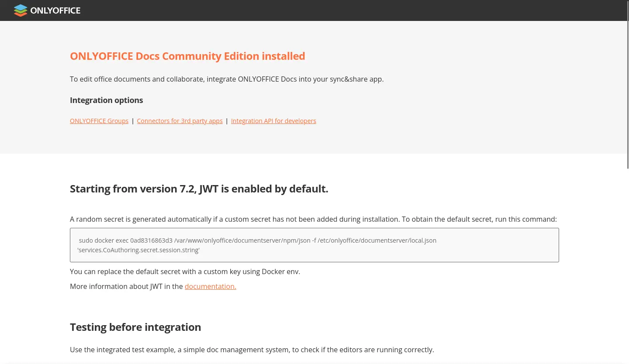Open the JWT documentation link
This screenshot has height=364, width=629.
pos(210,286)
